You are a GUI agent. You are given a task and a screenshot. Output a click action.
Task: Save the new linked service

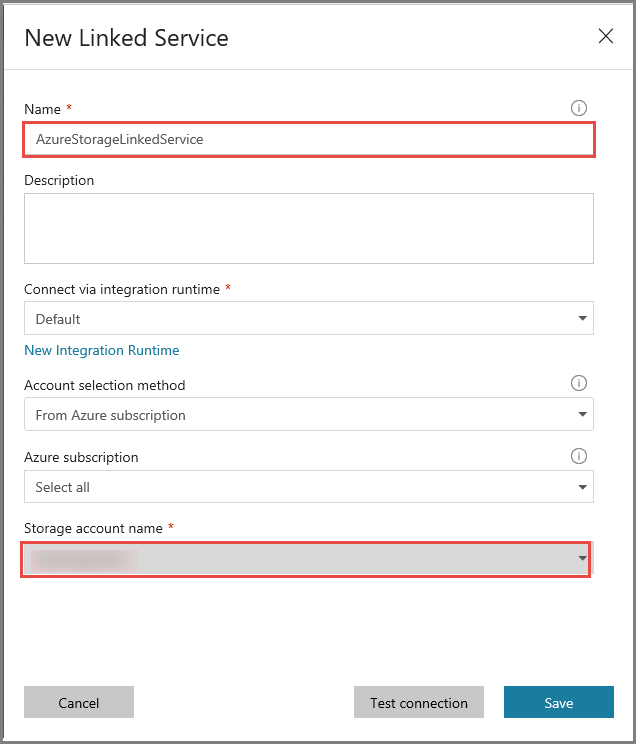(x=558, y=703)
